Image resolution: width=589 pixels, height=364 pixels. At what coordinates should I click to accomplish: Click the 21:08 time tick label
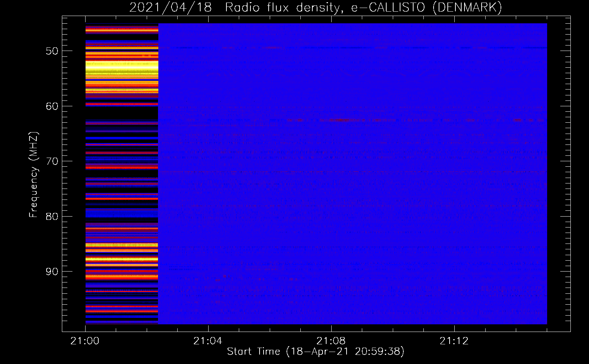[x=331, y=341]
